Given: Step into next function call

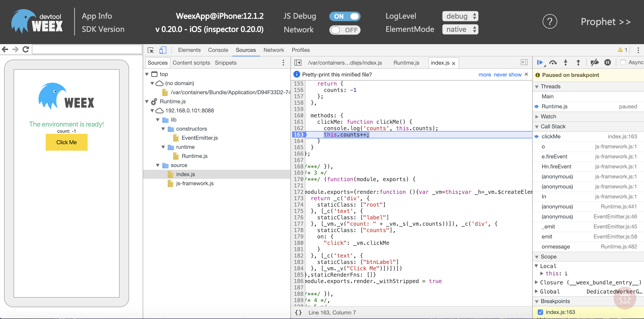Looking at the screenshot, I should coord(566,62).
